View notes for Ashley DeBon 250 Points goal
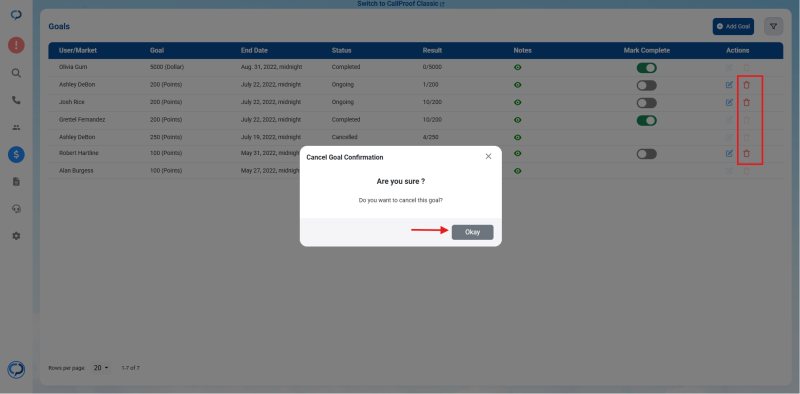This screenshot has width=800, height=394. (x=518, y=137)
